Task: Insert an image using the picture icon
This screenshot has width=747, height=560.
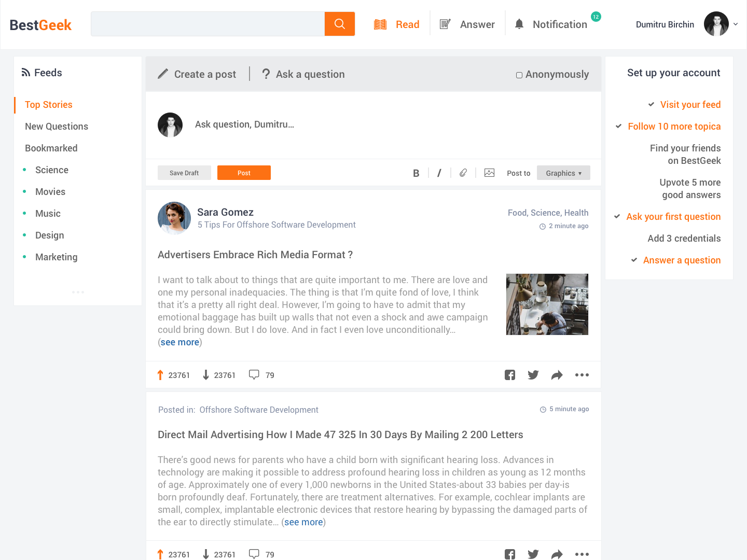Action: point(489,173)
